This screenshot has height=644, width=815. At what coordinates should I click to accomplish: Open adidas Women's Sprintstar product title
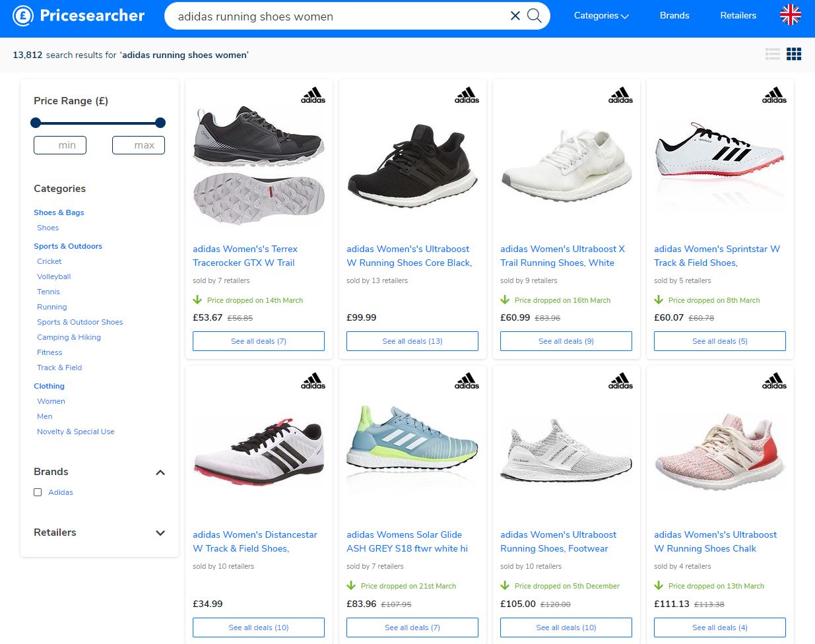pyautogui.click(x=717, y=256)
